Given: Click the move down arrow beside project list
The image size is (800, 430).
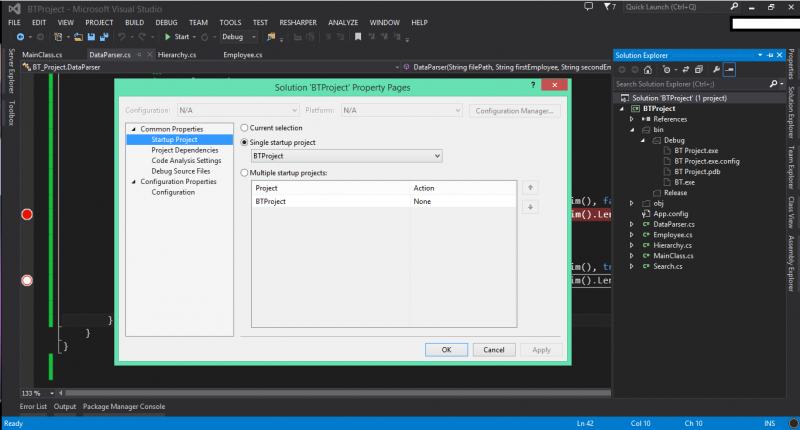Looking at the screenshot, I should 530,207.
